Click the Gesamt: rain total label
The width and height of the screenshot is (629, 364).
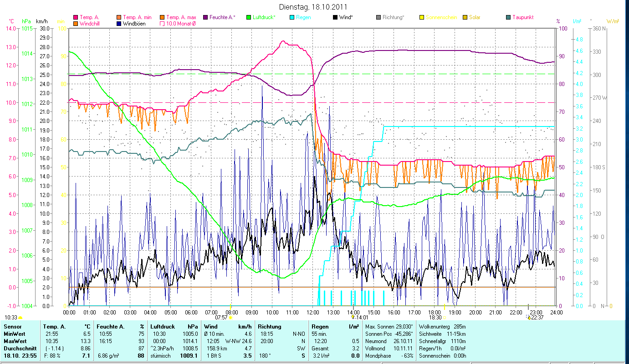(321, 349)
